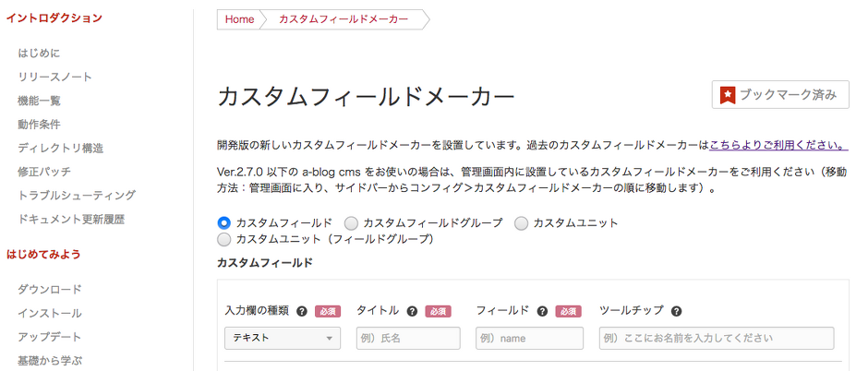This screenshot has width=868, height=371.
Task: Select the カスタムフィールド radio button
Action: tap(223, 222)
